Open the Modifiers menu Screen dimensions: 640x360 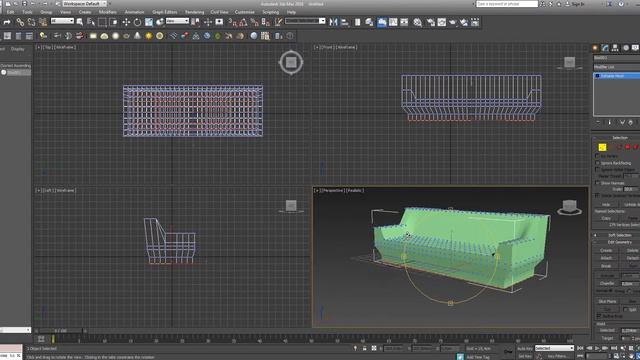pyautogui.click(x=108, y=12)
